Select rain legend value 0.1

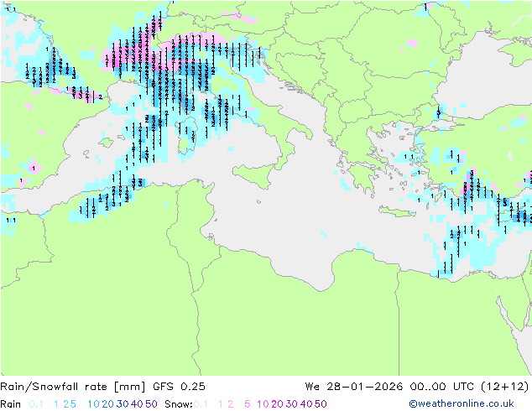(36, 404)
